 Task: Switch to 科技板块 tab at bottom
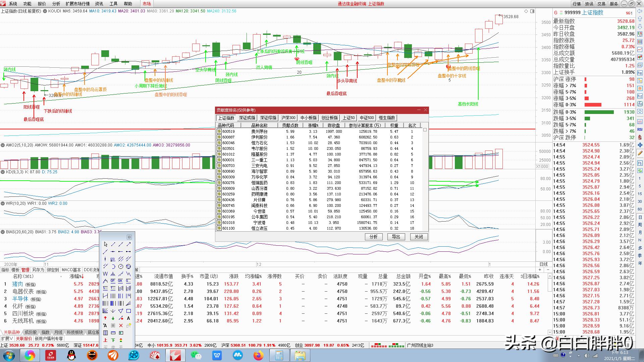[75, 332]
